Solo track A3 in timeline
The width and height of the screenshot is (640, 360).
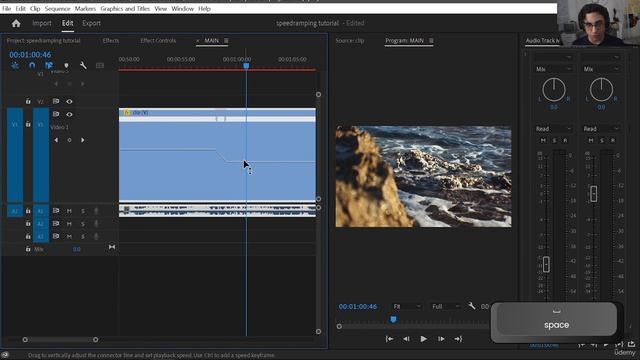83,236
